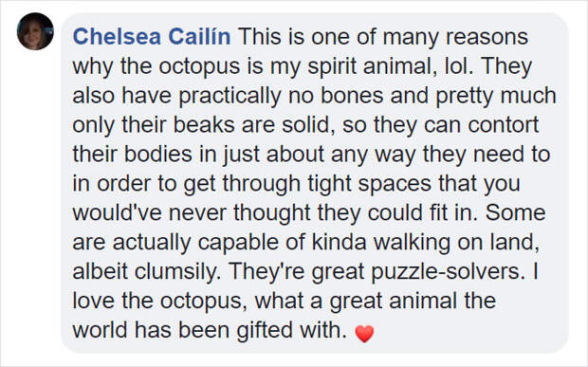Click the word "world" in last line

tap(101, 330)
